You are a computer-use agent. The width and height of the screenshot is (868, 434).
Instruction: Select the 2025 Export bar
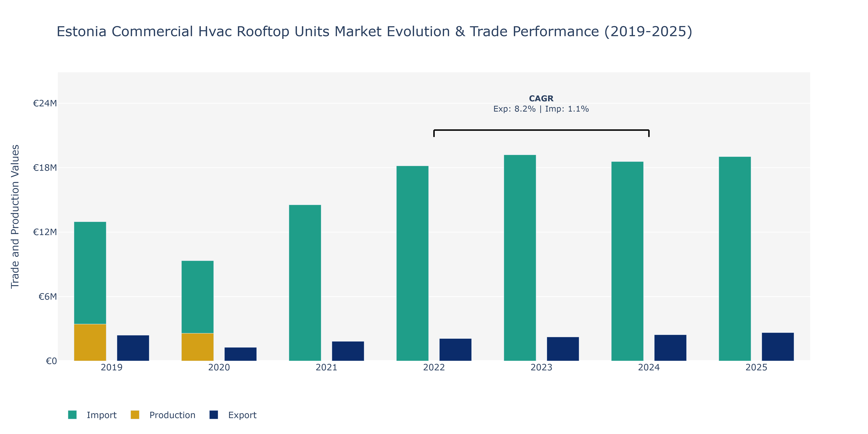pos(778,347)
